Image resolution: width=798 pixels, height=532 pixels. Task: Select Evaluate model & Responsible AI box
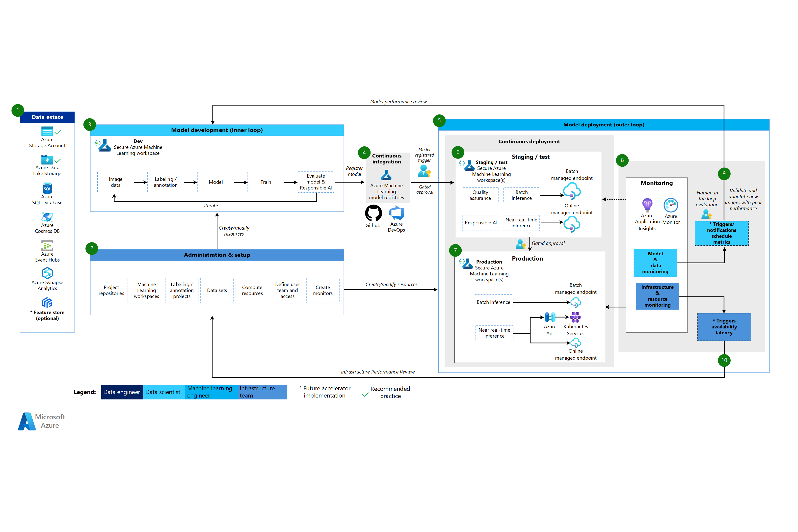coord(316,182)
